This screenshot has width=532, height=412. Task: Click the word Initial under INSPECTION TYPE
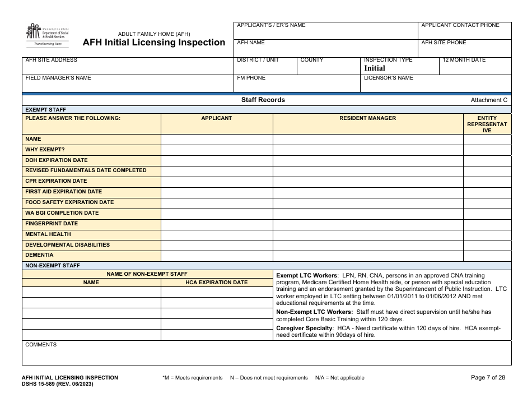click(374, 68)
